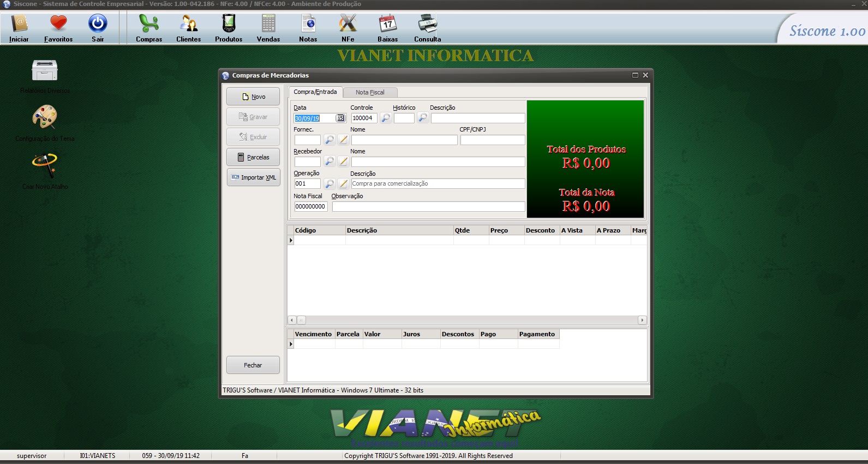Click the Qtde column header
The image size is (868, 464).
click(x=471, y=230)
